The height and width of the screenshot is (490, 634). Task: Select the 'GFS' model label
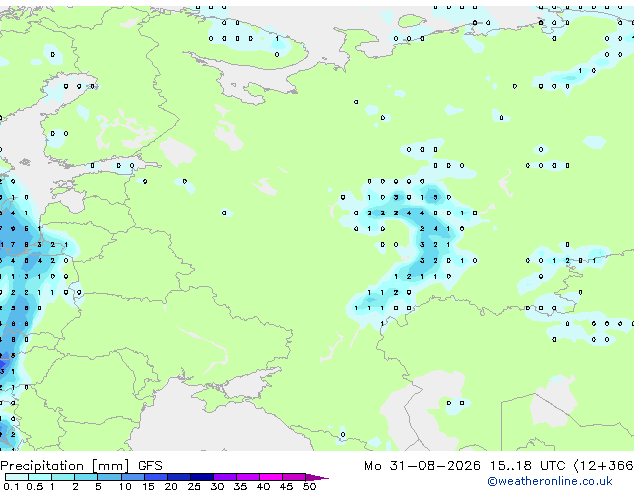[150, 466]
